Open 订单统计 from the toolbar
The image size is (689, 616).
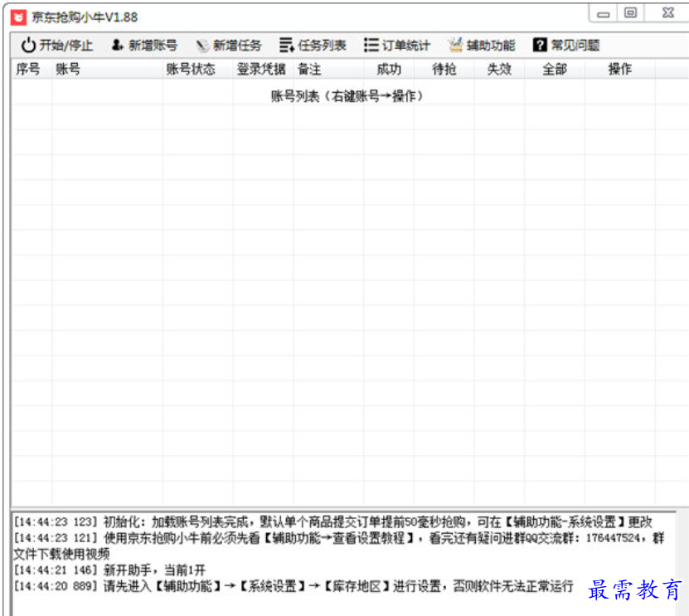(397, 45)
